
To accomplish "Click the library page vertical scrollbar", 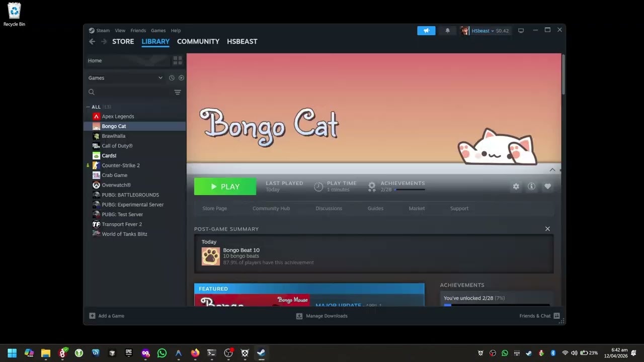I will pyautogui.click(x=563, y=74).
